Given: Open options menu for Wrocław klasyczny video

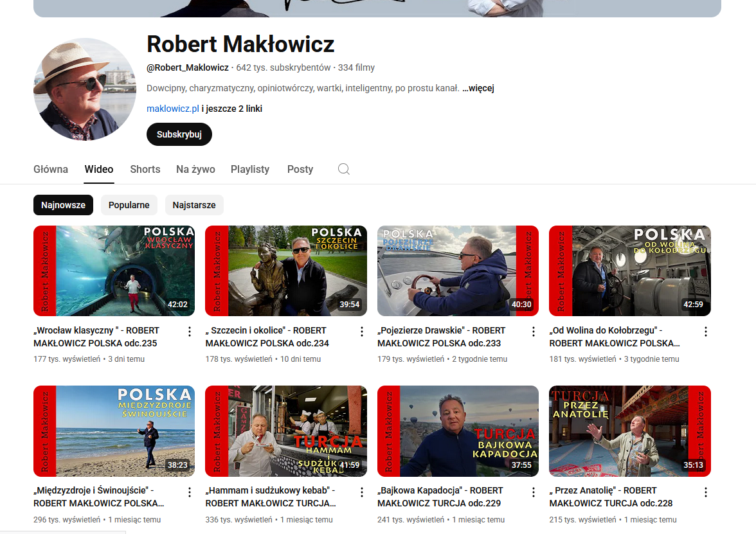Looking at the screenshot, I should click(190, 332).
